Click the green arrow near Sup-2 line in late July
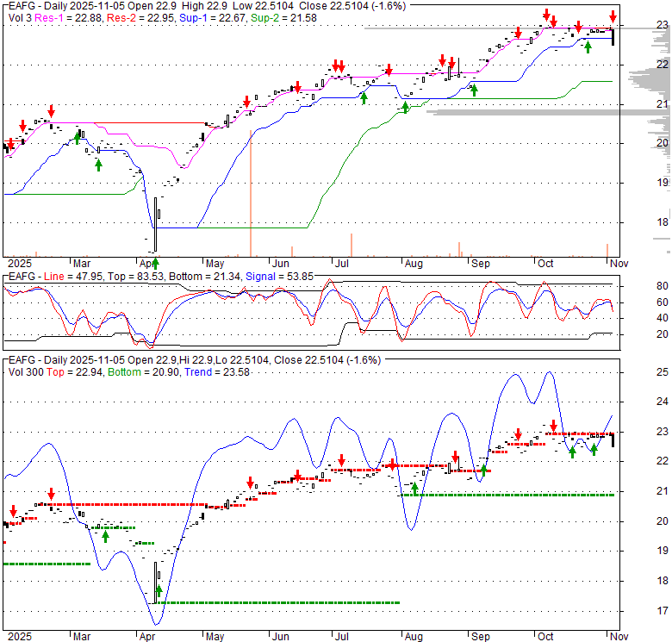Viewport: 672px width, 642px height. point(406,107)
